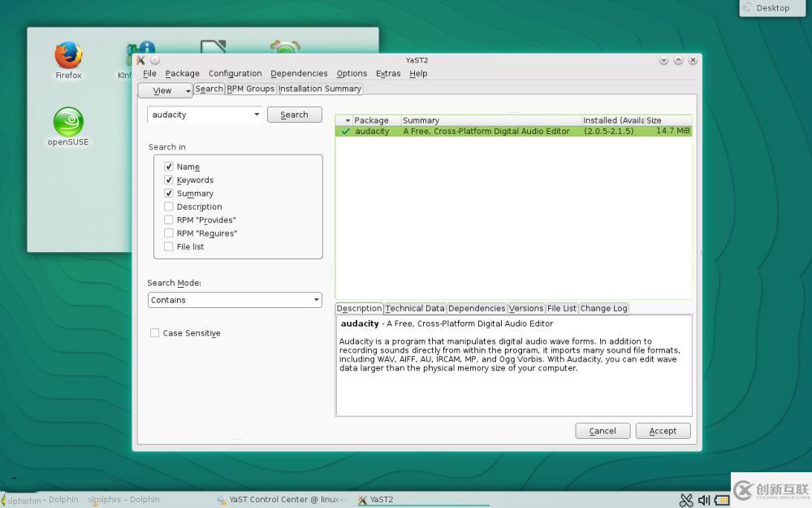Click the Desktop toolbox button

pos(773,8)
